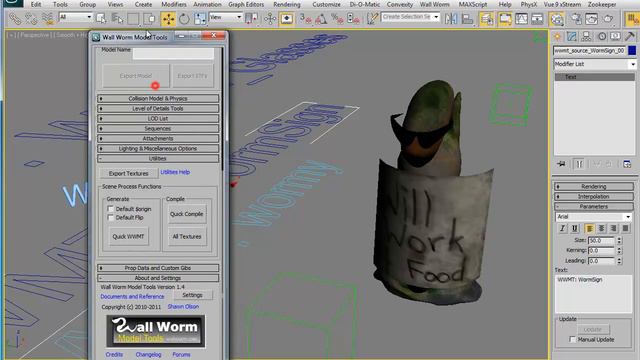640x360 pixels.
Task: Toggle underline text style button
Action: pyautogui.click(x=575, y=229)
